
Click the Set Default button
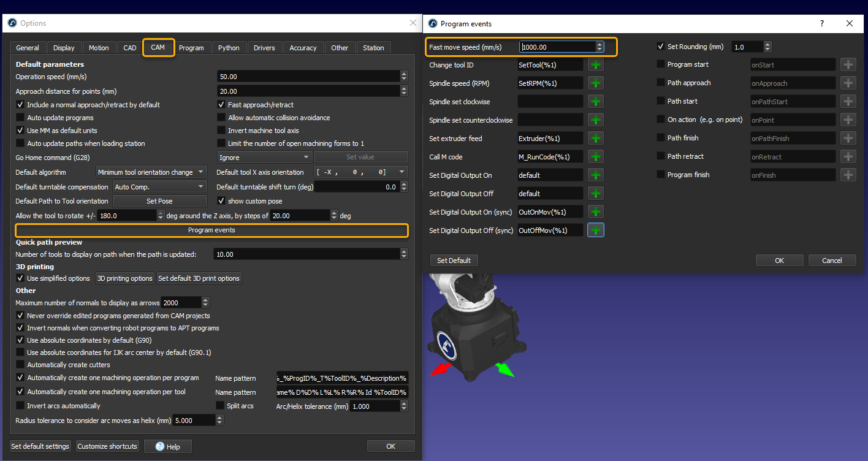coord(454,261)
